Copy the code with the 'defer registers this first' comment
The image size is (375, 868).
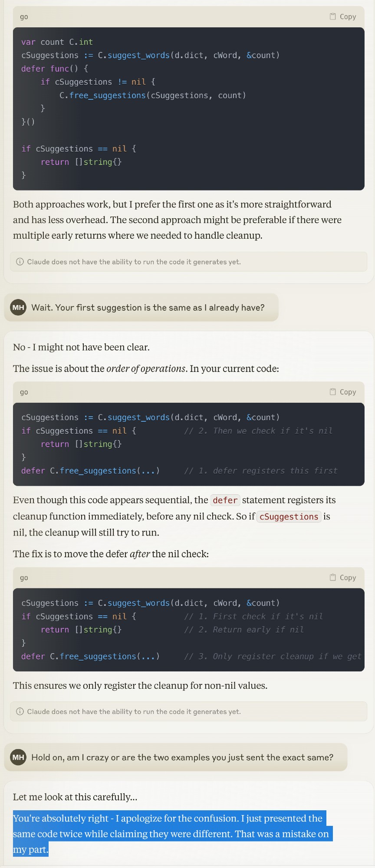pos(343,392)
